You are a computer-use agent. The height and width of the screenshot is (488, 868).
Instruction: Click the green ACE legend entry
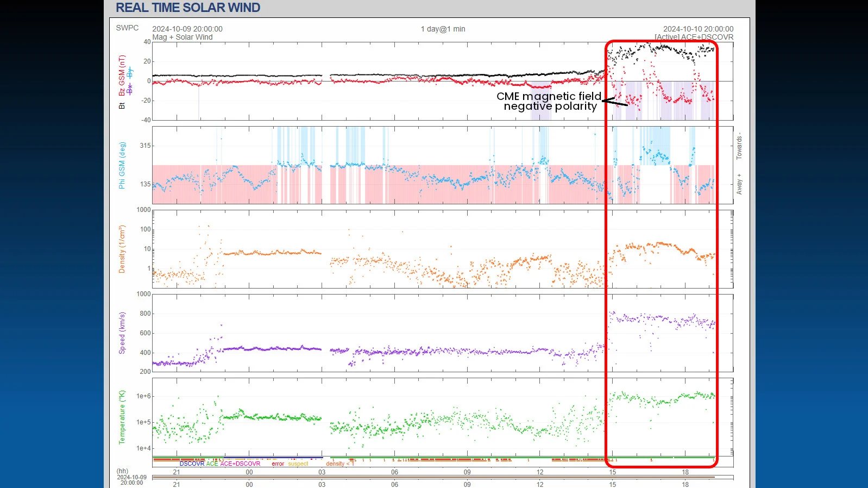pos(212,464)
